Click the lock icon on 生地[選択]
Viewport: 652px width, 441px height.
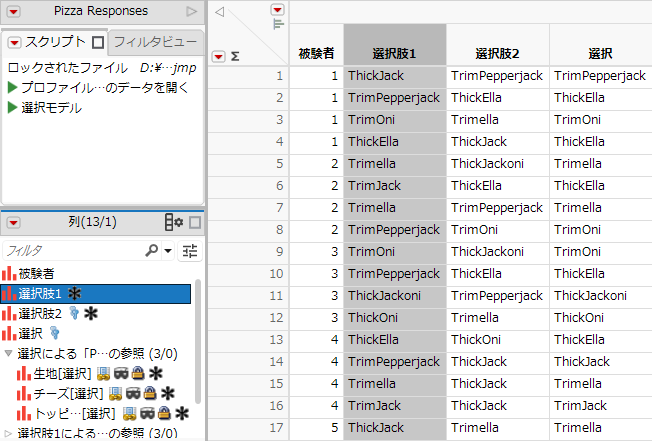click(x=138, y=373)
